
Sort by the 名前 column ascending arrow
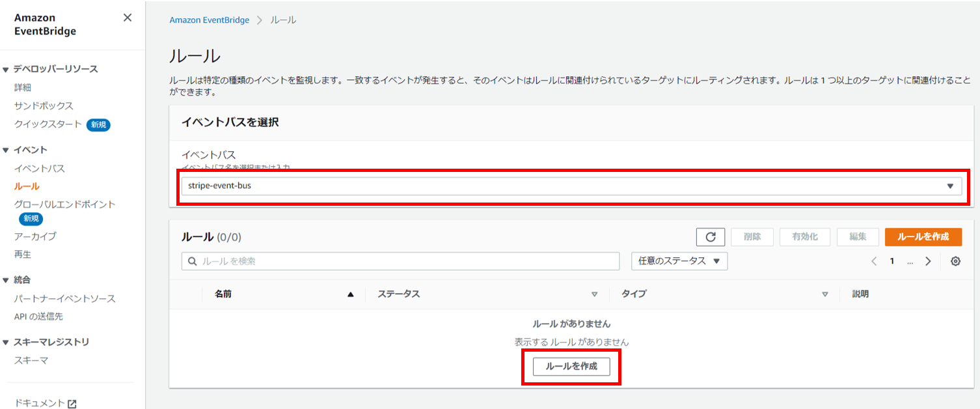click(351, 294)
